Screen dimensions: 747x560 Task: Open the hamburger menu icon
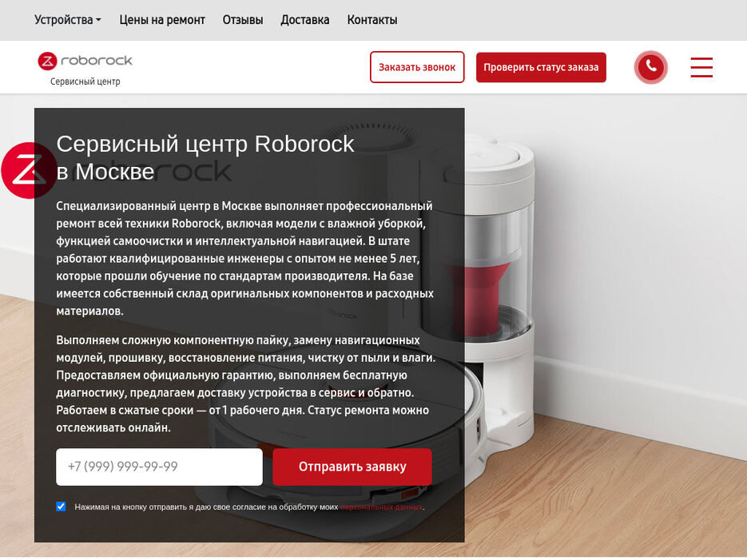(x=701, y=67)
